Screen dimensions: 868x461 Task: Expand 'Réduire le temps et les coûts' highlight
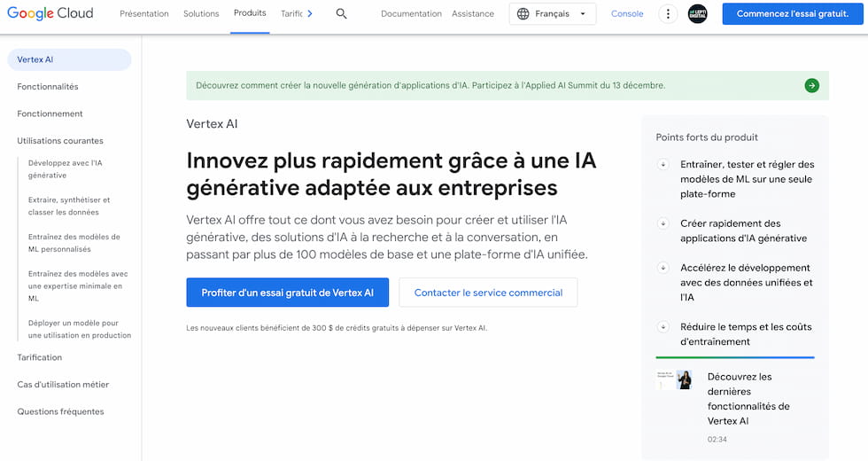[x=663, y=327]
